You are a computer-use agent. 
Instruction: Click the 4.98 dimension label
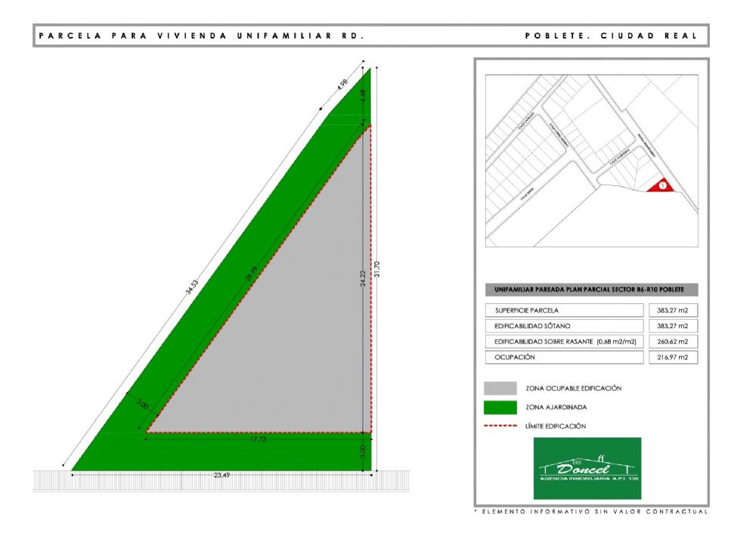[x=342, y=85]
